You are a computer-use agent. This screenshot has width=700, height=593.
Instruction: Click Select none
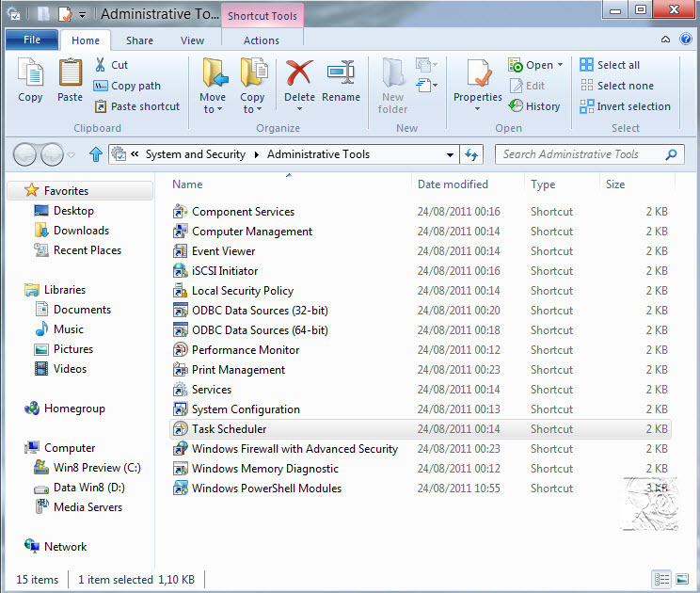click(x=616, y=86)
